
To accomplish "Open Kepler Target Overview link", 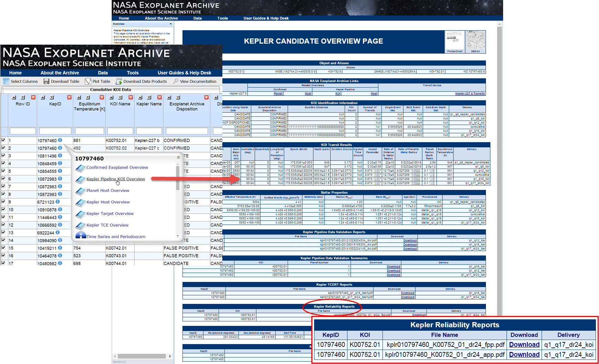I will [x=110, y=214].
